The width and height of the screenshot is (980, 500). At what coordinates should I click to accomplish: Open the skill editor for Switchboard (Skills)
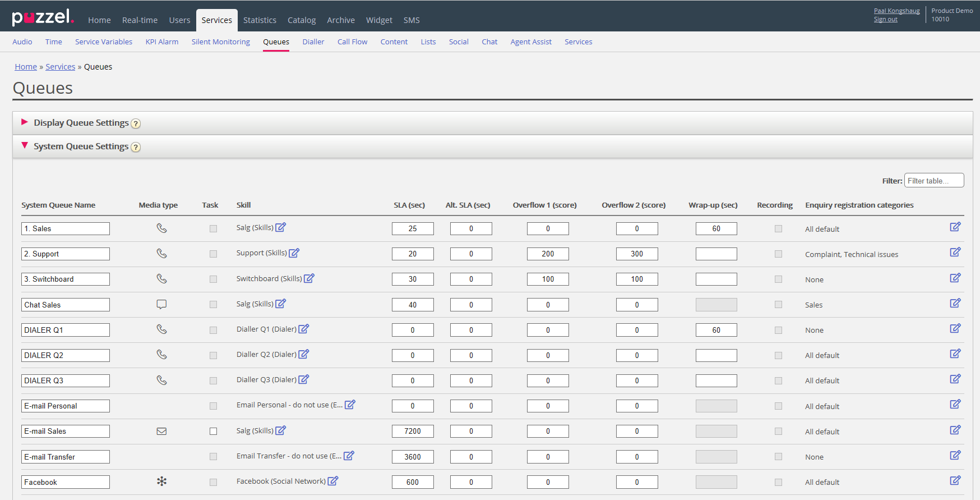(x=309, y=278)
